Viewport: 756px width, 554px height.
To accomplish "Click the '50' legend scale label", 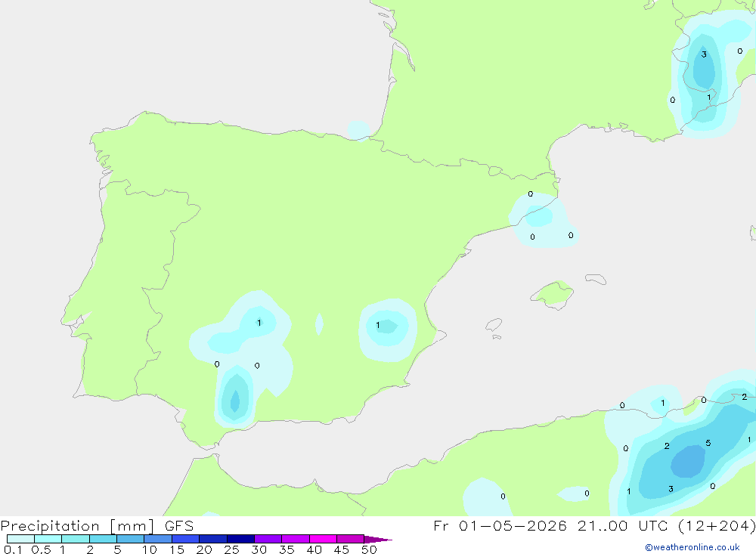I will 369,549.
